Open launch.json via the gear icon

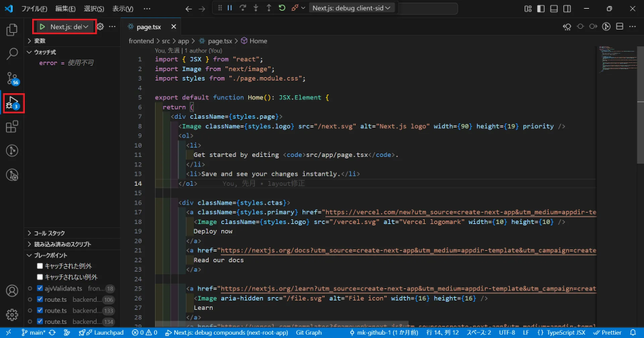(100, 27)
